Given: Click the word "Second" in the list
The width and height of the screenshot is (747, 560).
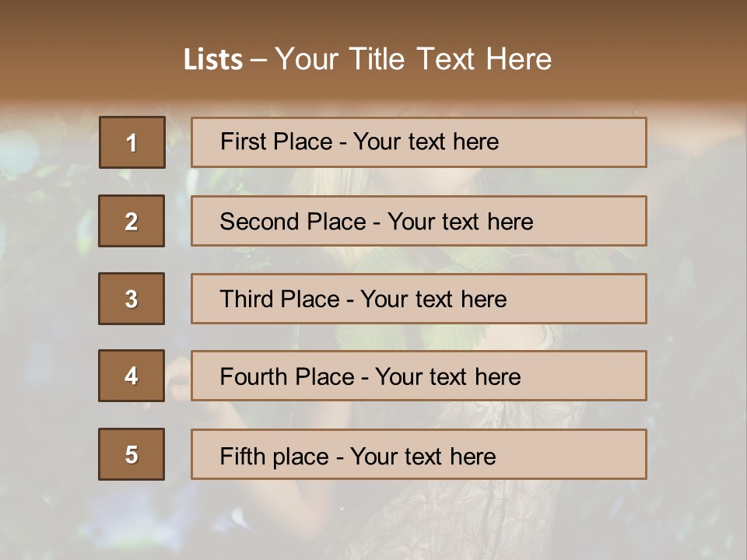Looking at the screenshot, I should click(261, 222).
